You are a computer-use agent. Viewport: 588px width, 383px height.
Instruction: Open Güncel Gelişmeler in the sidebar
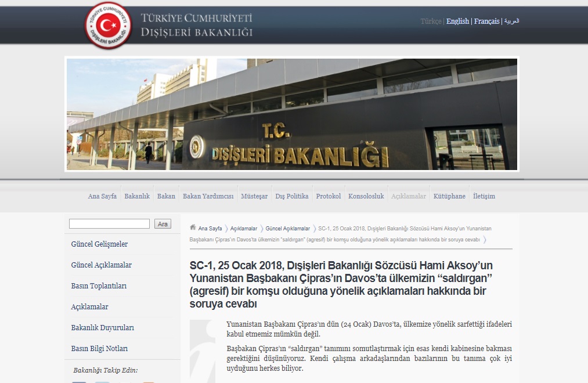click(x=99, y=244)
